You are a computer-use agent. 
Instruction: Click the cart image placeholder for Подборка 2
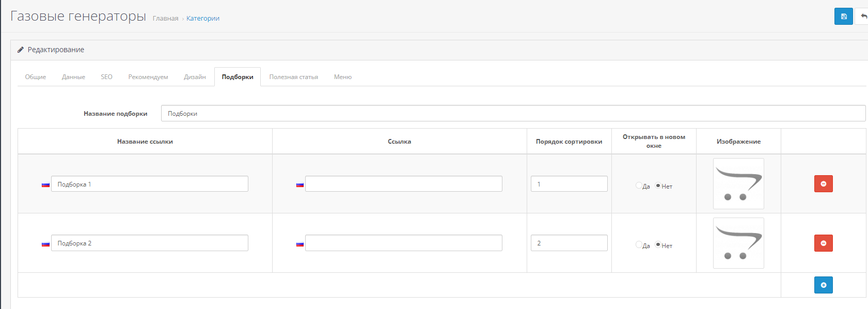(x=738, y=243)
